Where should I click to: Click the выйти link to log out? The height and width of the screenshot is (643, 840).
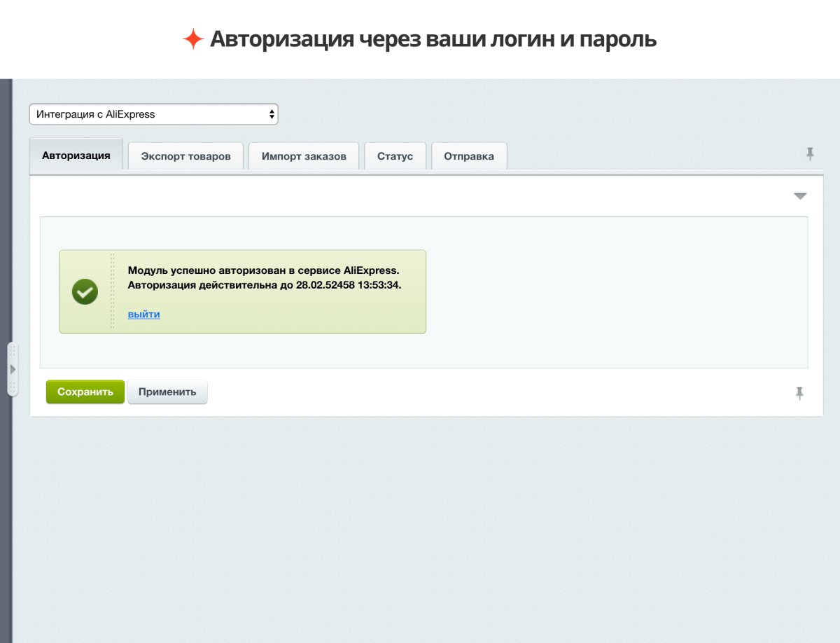tap(143, 314)
